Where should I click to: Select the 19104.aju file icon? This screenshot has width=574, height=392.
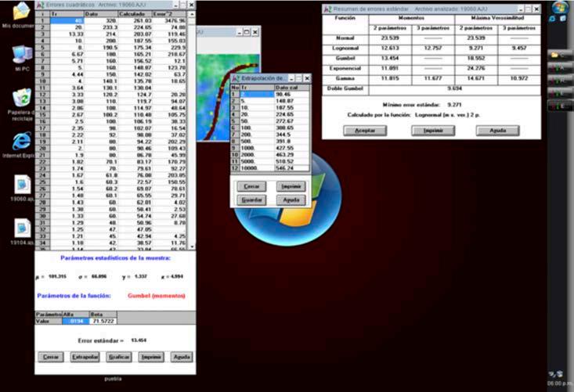click(23, 228)
